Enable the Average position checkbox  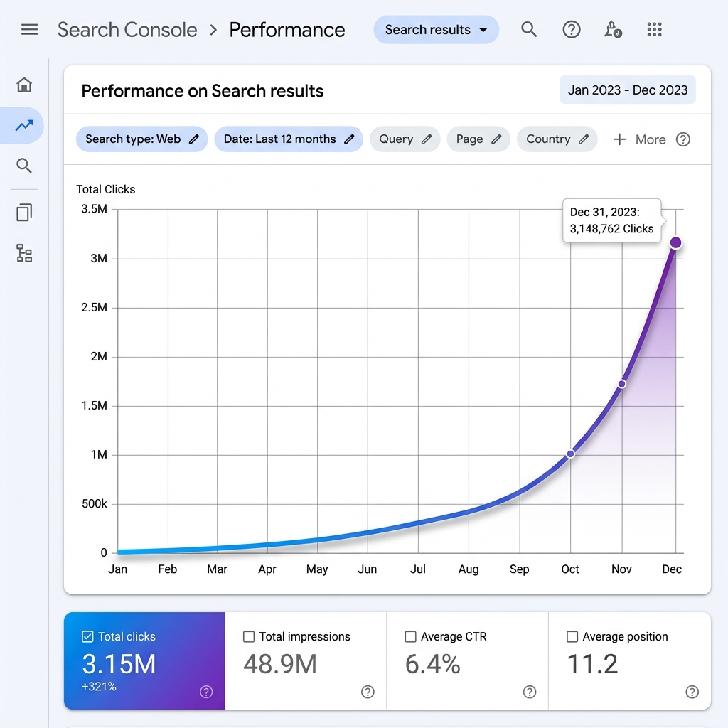tap(572, 636)
